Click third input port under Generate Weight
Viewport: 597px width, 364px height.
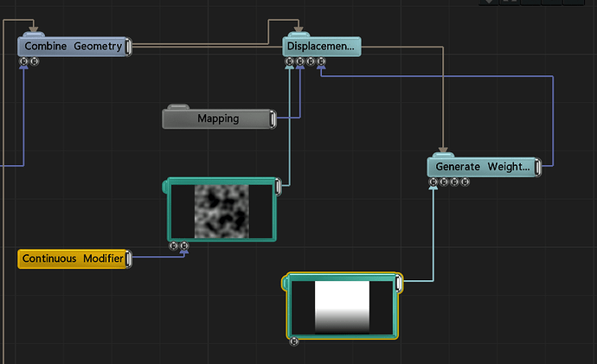tap(454, 182)
